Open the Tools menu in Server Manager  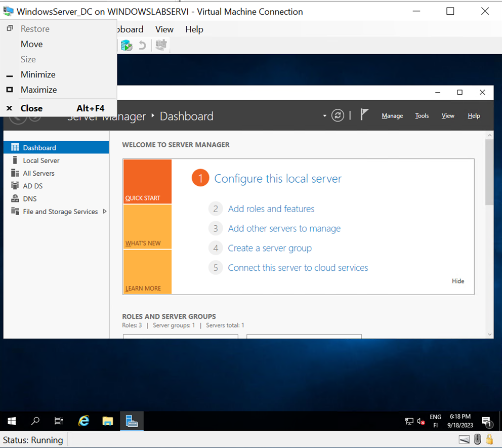[422, 115]
